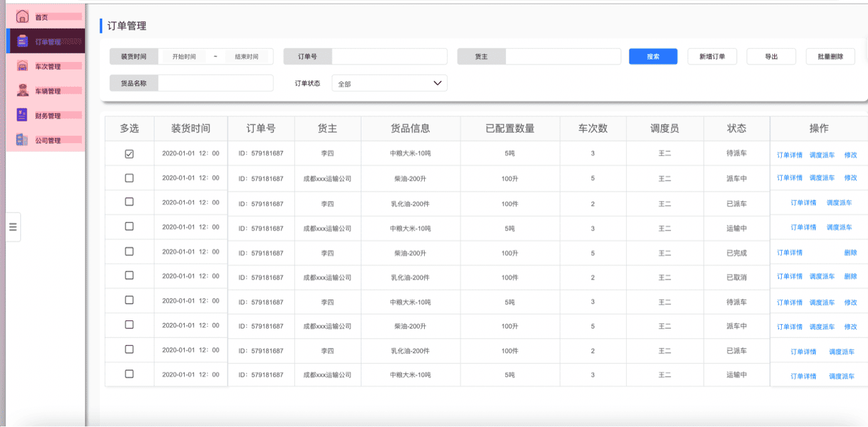Click the 订单号 input field
The height and width of the screenshot is (427, 868).
tap(389, 56)
